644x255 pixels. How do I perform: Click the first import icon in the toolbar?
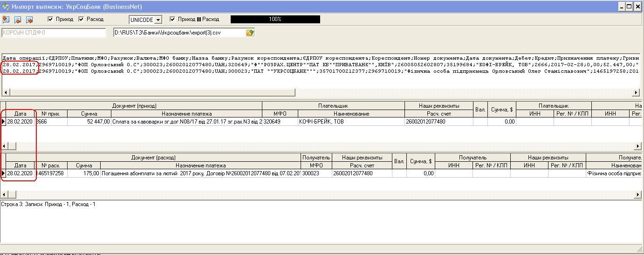6,20
